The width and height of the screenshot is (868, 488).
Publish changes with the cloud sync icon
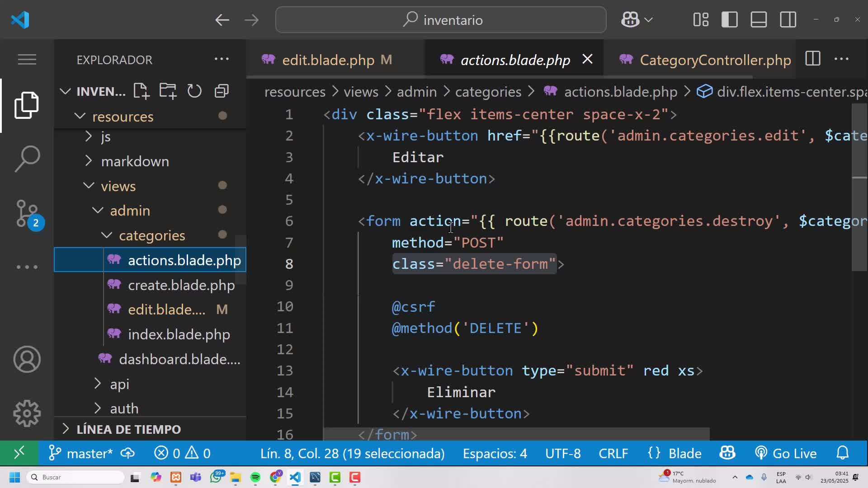point(127,453)
